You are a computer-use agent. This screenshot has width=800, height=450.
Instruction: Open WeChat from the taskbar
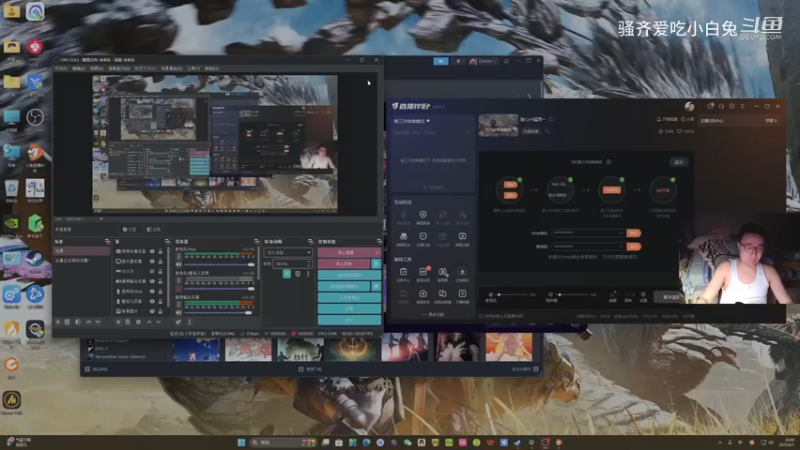[x=408, y=442]
